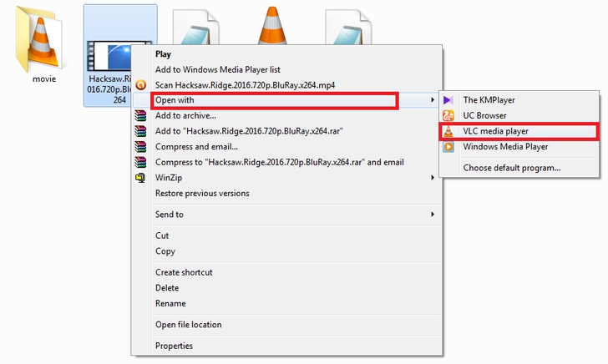608x364 pixels.
Task: Open the movie folder icon
Action: pos(40,38)
